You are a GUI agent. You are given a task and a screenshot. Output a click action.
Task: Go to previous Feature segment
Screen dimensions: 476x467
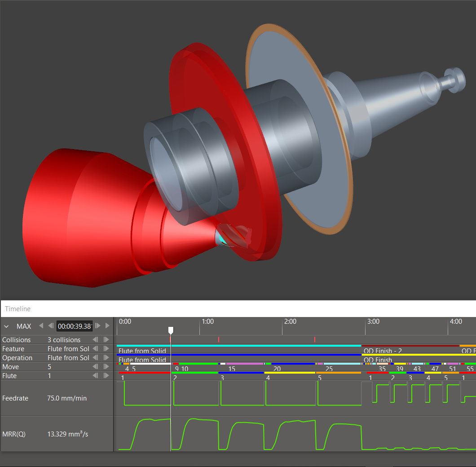tap(95, 349)
